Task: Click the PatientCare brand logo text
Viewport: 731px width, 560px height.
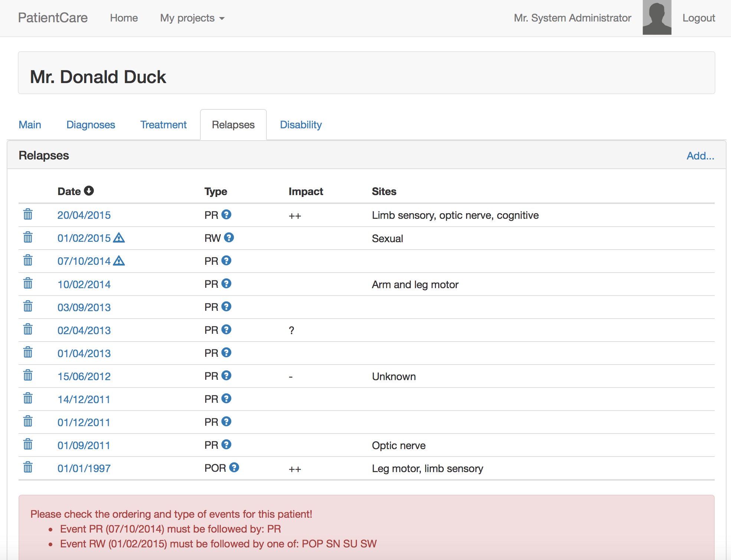Action: tap(53, 18)
